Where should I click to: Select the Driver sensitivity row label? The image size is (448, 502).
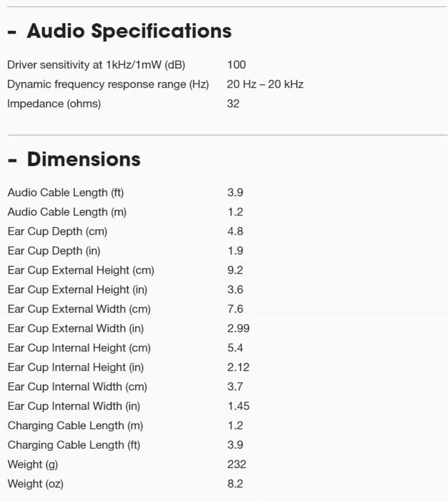tap(96, 65)
